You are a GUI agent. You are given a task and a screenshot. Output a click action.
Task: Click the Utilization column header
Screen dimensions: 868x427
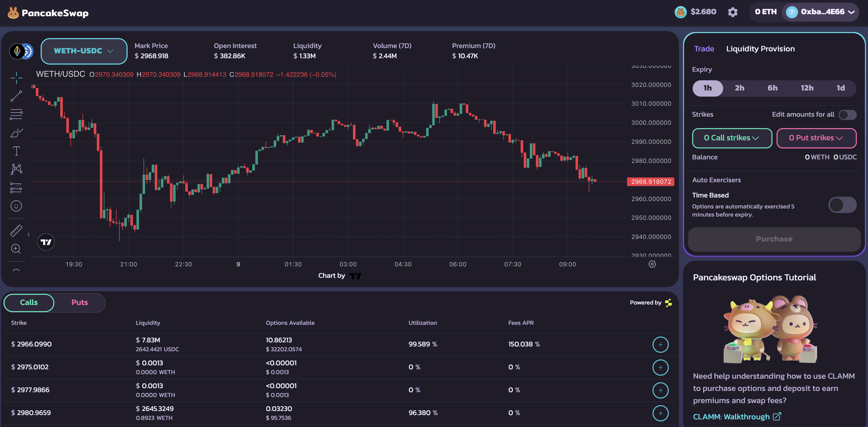(423, 323)
